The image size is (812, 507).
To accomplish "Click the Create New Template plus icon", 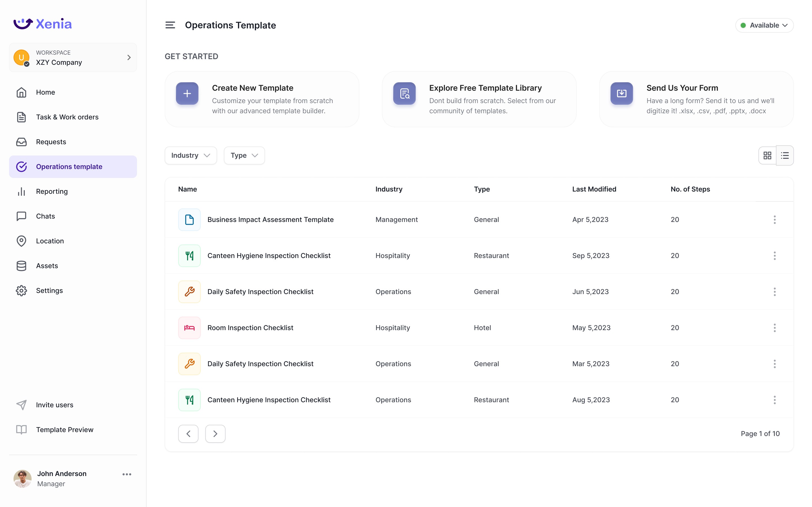I will (x=187, y=94).
